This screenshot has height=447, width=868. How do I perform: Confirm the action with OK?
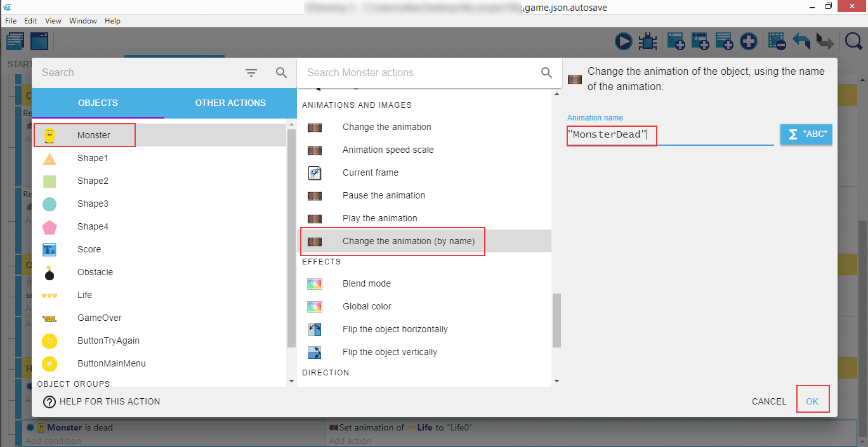coord(812,401)
